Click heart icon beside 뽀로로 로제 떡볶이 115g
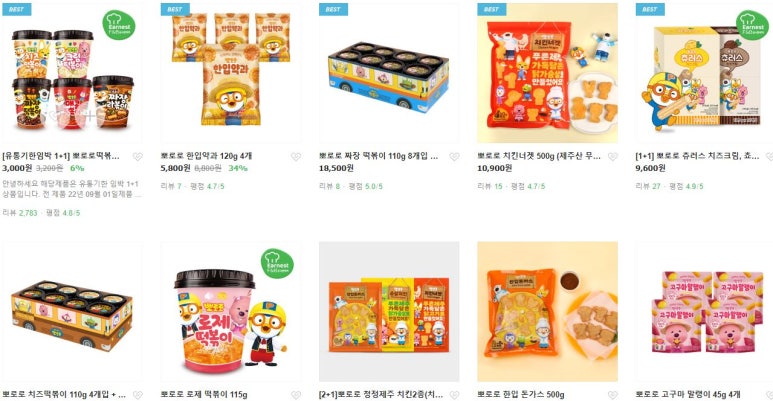The image size is (773, 401). point(296,395)
